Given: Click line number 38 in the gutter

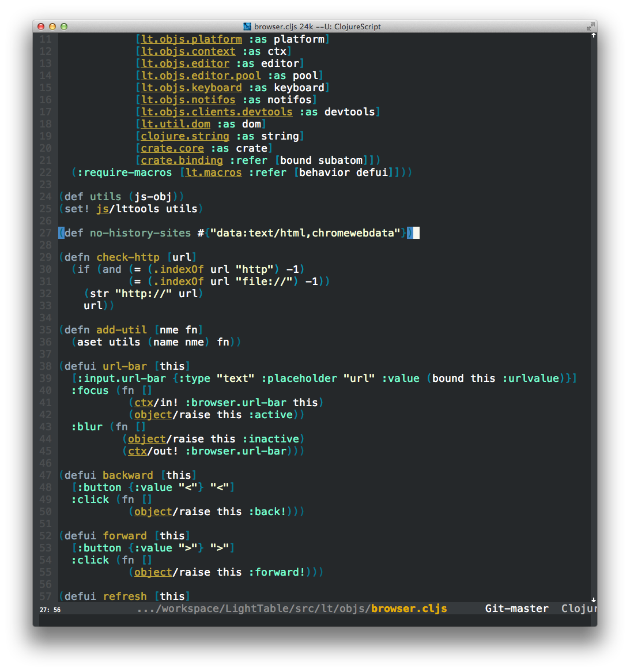Looking at the screenshot, I should tap(46, 366).
